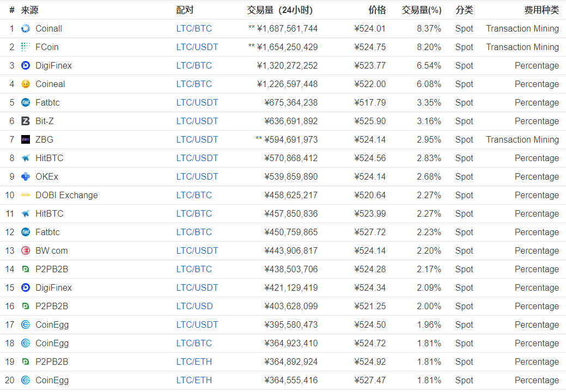Click the Coinall exchange logo
This screenshot has height=392, width=566.
(x=25, y=28)
